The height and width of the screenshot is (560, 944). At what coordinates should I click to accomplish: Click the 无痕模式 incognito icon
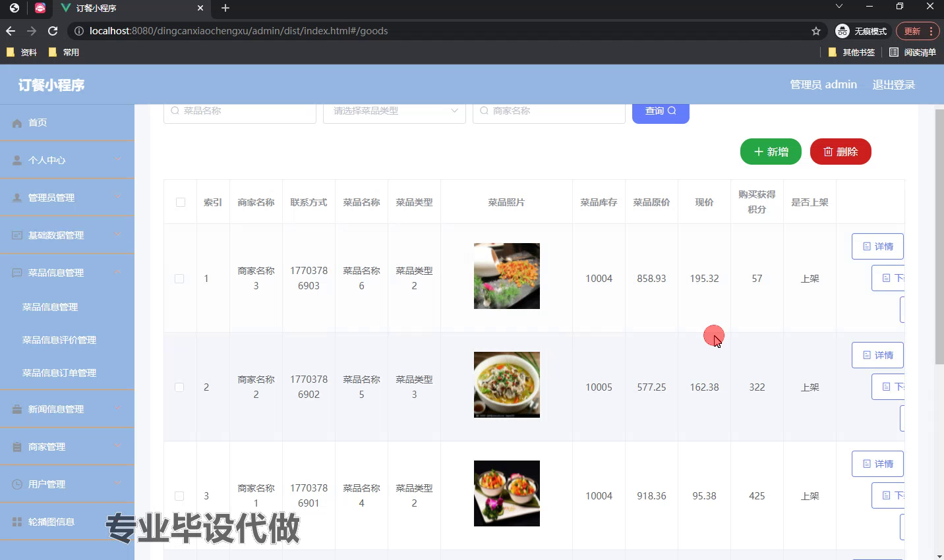click(842, 31)
